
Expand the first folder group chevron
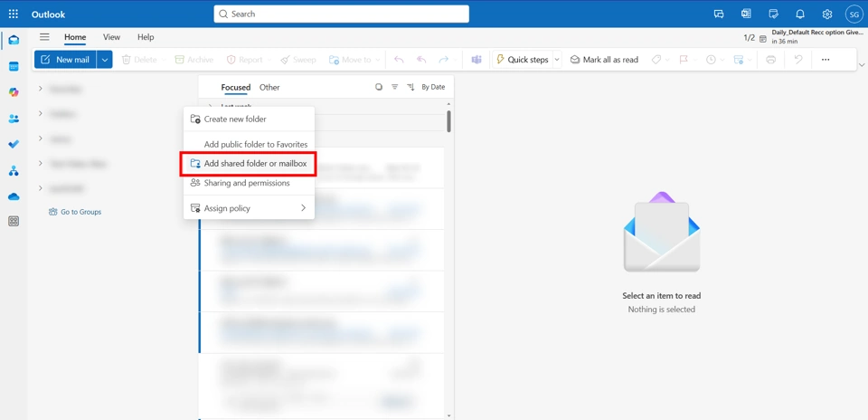[41, 88]
